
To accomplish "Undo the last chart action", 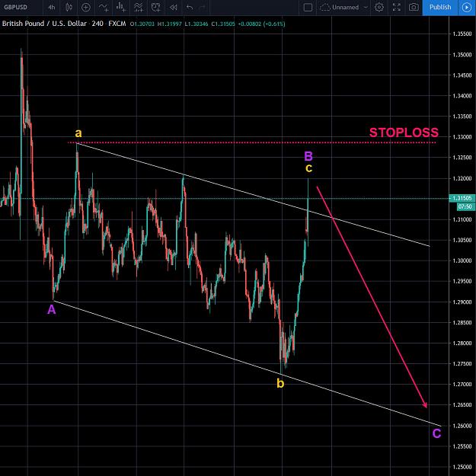I will click(x=190, y=8).
